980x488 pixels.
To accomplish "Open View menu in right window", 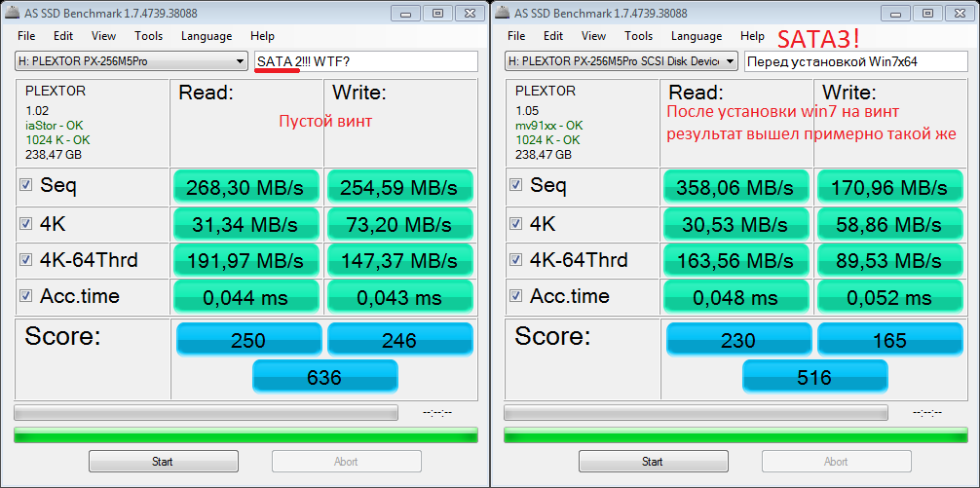I will (593, 36).
